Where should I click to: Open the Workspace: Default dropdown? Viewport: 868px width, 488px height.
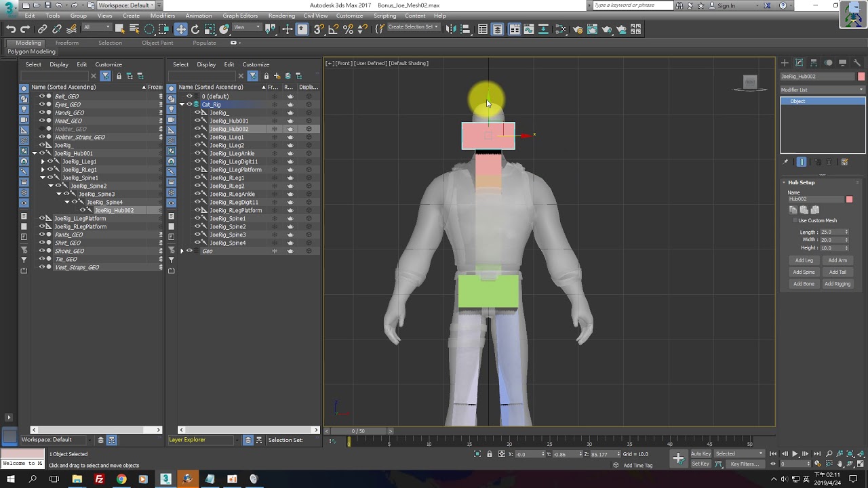[x=126, y=5]
